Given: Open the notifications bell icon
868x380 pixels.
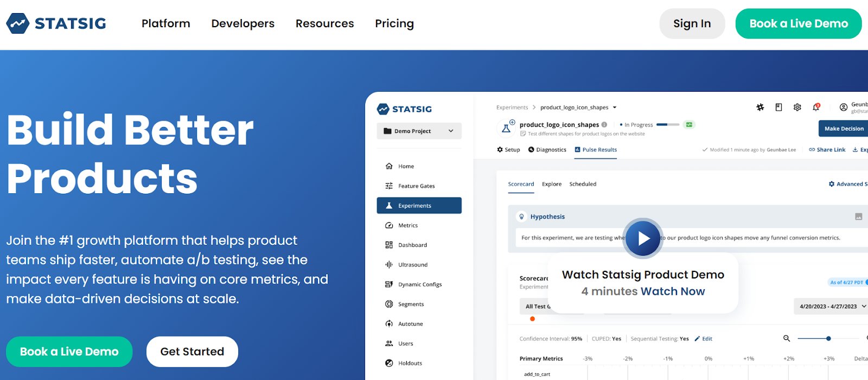Looking at the screenshot, I should click(x=816, y=107).
